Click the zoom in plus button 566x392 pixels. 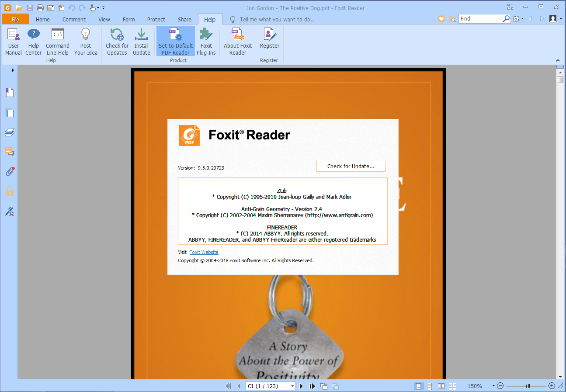(552, 386)
